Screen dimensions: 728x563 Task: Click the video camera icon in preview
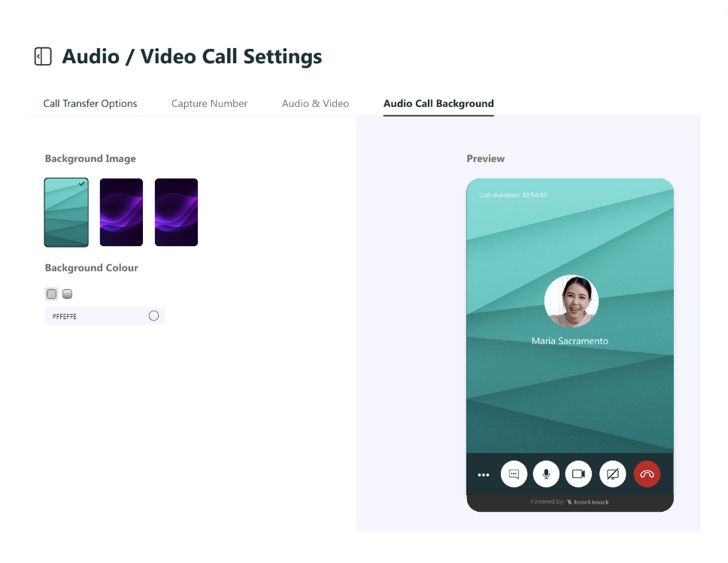[x=578, y=474]
